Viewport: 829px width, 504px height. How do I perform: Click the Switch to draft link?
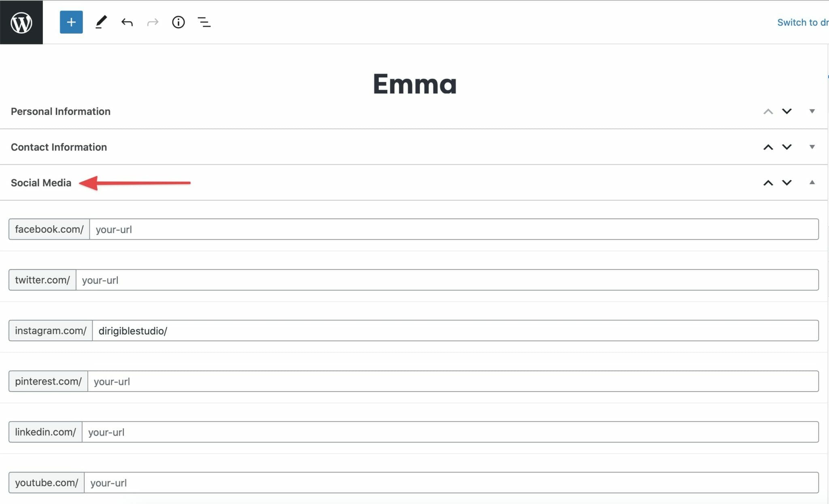(x=803, y=22)
